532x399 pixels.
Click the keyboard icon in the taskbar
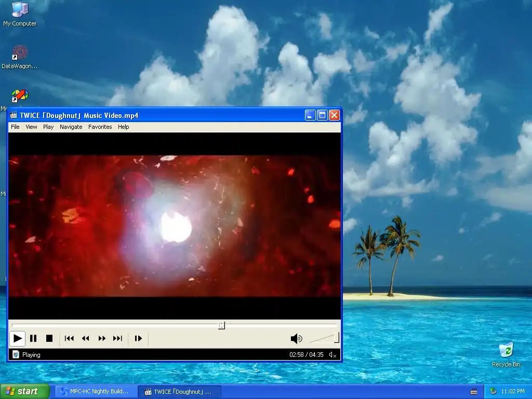(x=474, y=392)
